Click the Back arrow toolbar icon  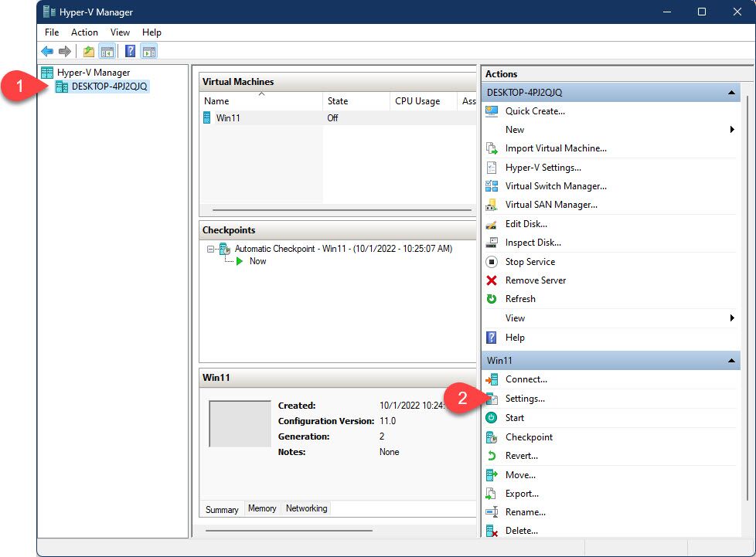pos(47,51)
